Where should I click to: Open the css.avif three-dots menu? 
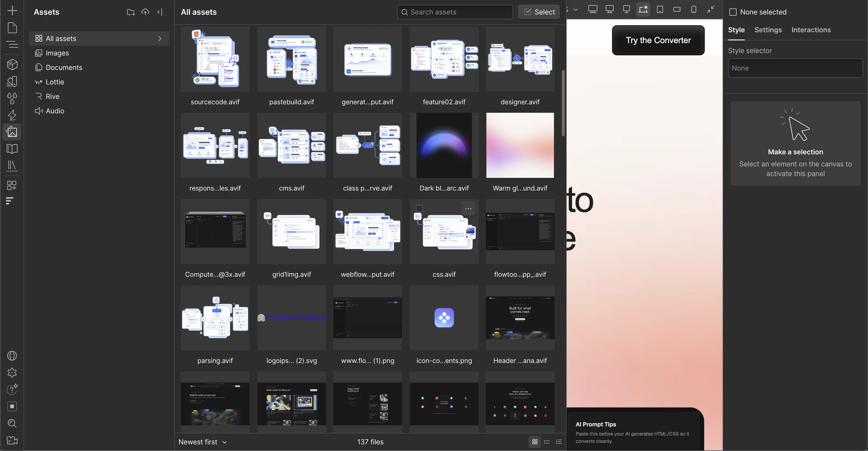468,209
